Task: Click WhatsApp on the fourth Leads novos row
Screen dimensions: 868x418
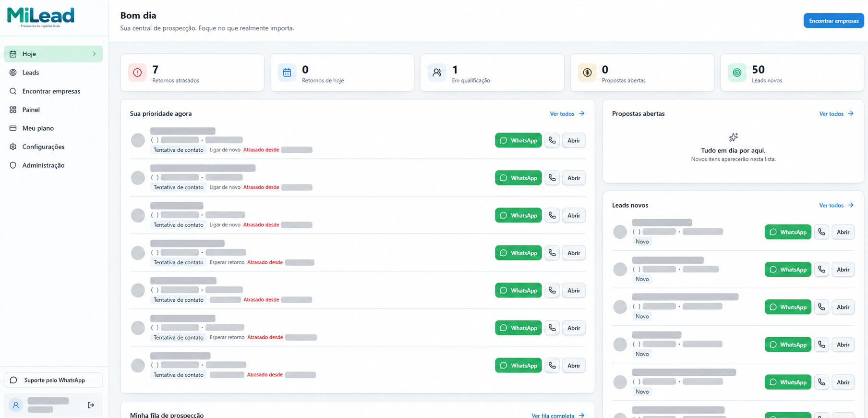Action: click(x=788, y=344)
